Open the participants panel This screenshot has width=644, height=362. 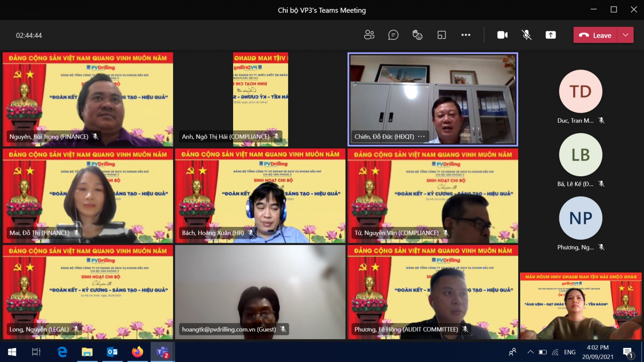click(369, 35)
